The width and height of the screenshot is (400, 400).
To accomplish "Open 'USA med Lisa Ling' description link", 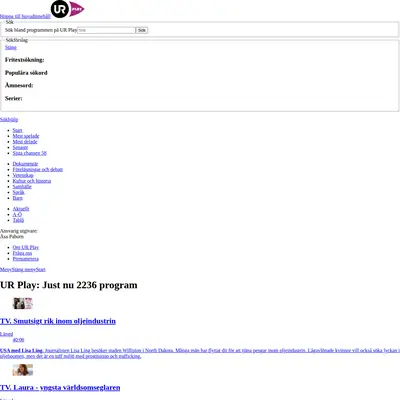I will click(x=200, y=353).
